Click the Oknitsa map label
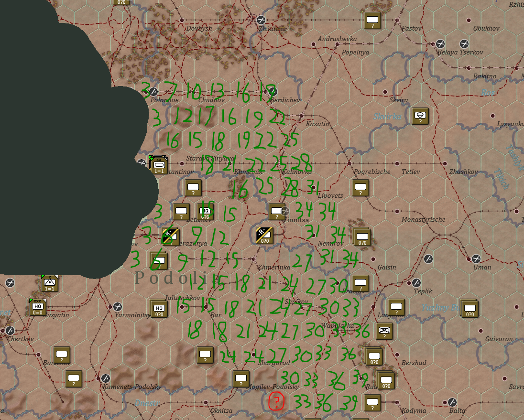 coord(221,410)
